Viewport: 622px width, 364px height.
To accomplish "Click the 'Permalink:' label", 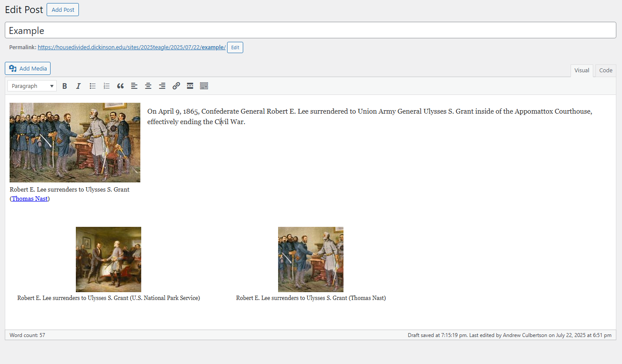I will click(23, 47).
